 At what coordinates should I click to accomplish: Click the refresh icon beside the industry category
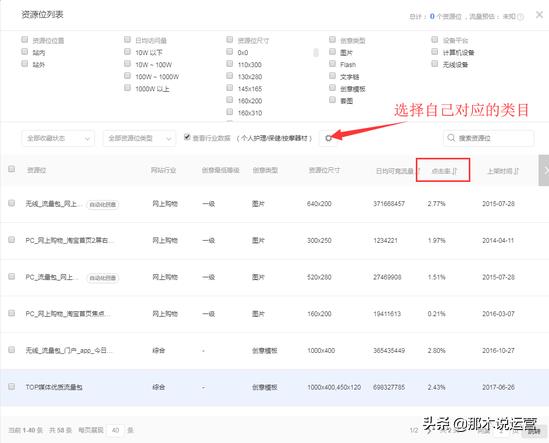coord(328,138)
